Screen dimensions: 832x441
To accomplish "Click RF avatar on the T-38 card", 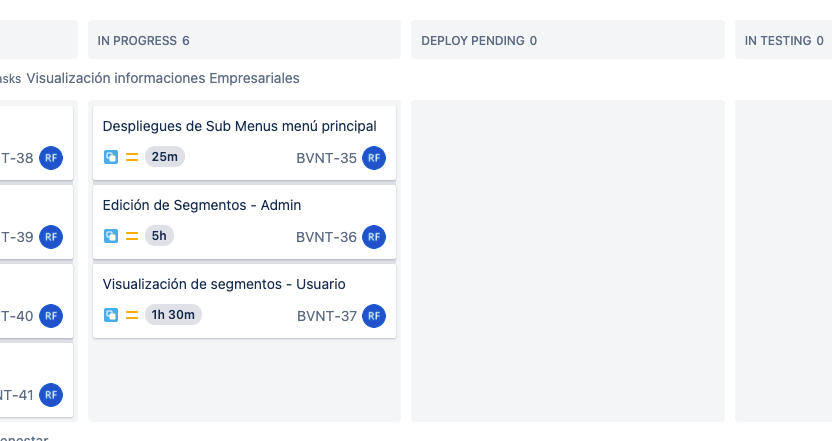I will [51, 158].
